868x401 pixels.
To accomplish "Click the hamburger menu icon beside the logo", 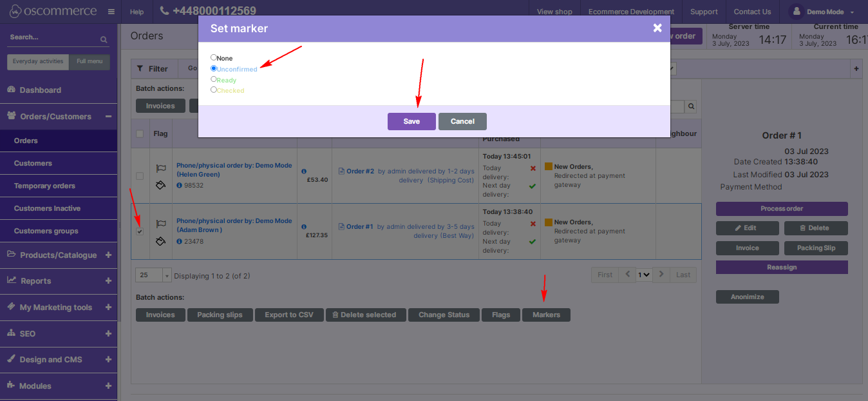I will (111, 12).
